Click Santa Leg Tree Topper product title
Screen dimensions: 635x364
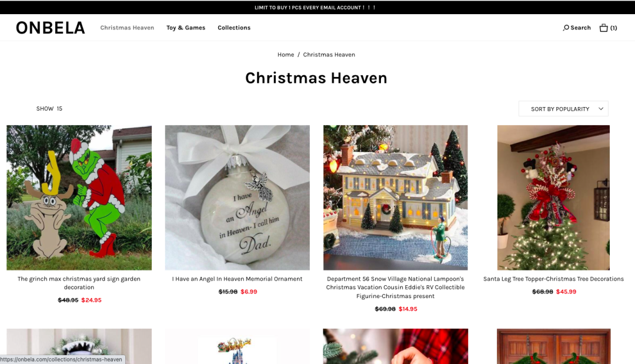[x=554, y=279]
